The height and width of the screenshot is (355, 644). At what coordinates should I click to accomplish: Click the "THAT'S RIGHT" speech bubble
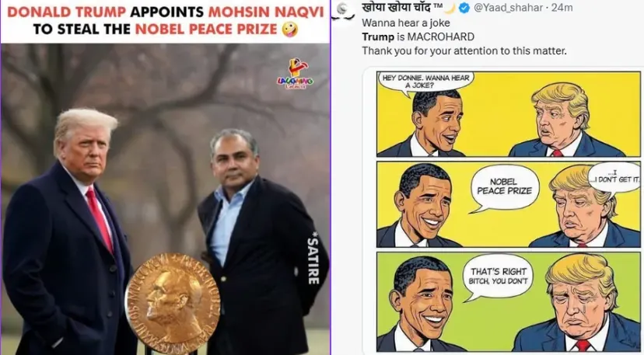point(498,277)
